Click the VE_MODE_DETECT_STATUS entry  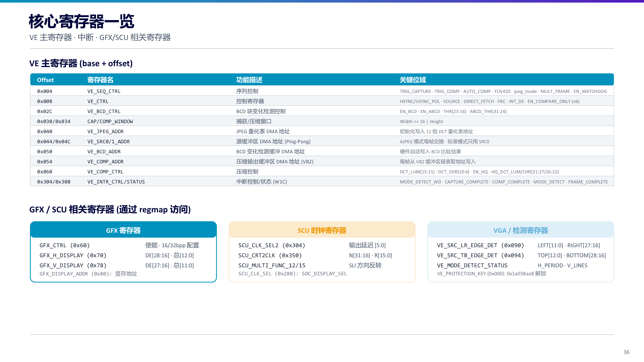[x=472, y=265]
